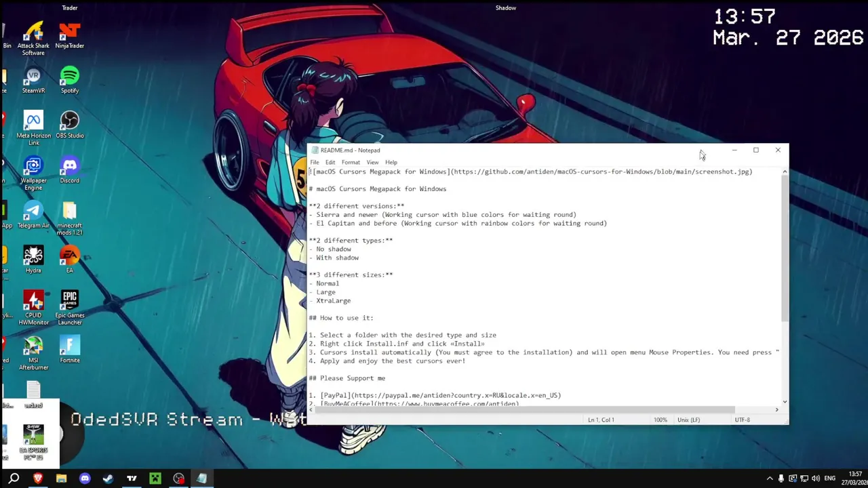Open MSI Afterburner desktop shortcut
The image size is (868, 488).
(33, 352)
